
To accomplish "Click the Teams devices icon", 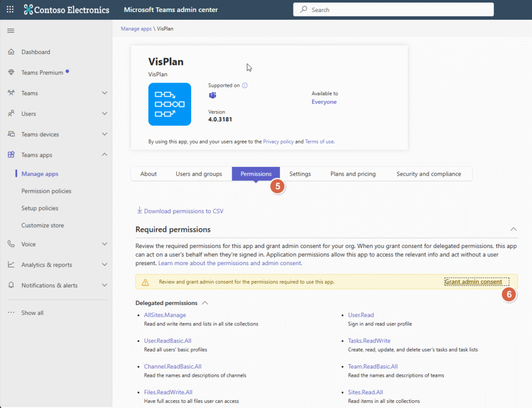I will coord(11,134).
